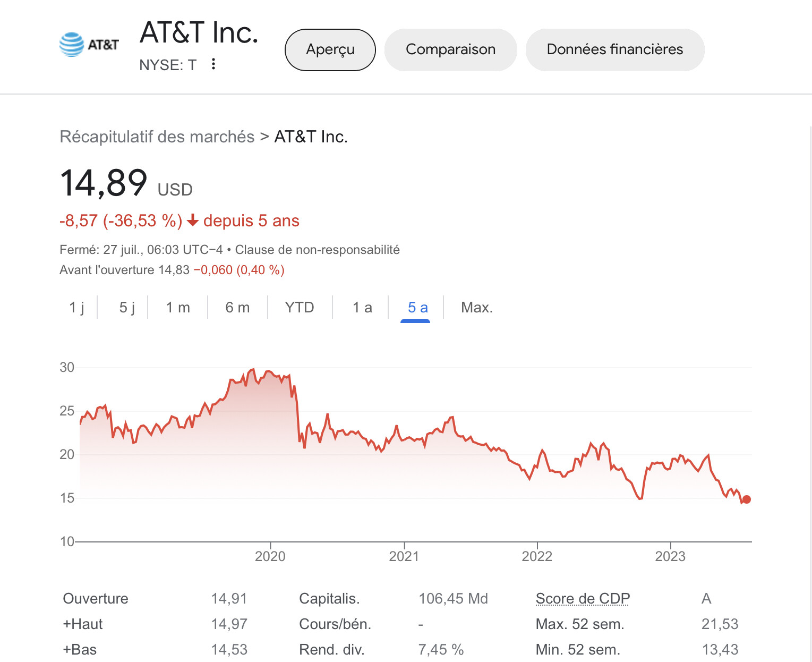Show the Max. chart range
The height and width of the screenshot is (662, 812).
point(477,308)
